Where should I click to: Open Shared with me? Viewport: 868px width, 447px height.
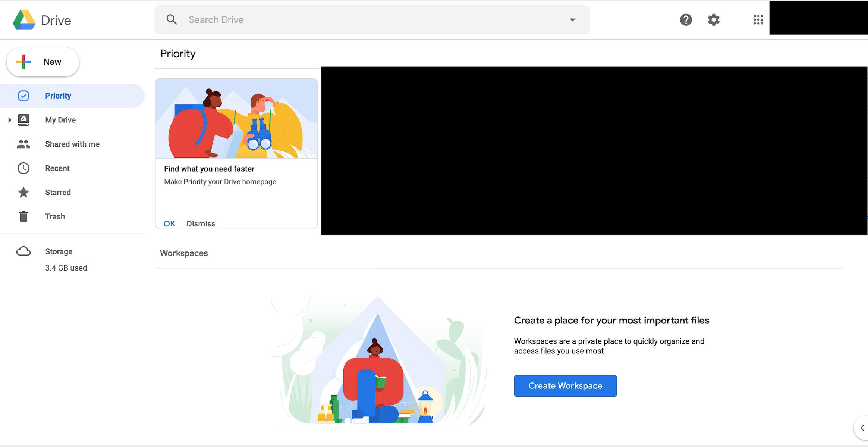(x=23, y=144)
